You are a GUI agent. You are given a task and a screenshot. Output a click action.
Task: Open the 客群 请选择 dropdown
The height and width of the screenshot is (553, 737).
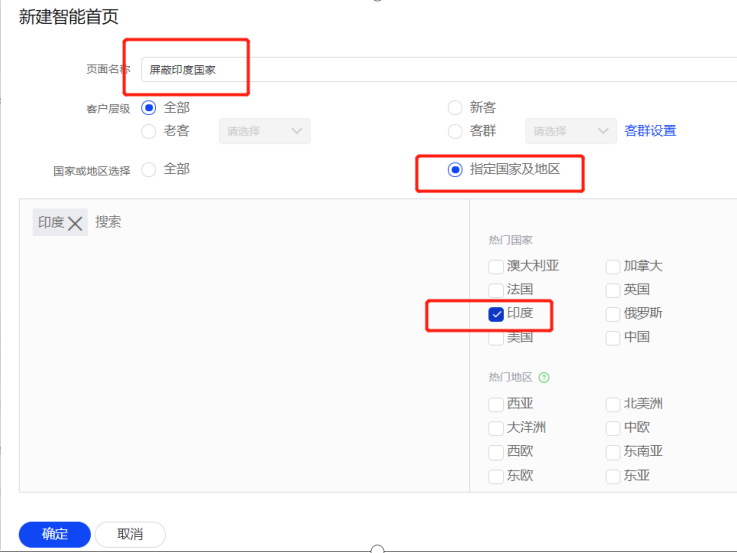pyautogui.click(x=571, y=131)
